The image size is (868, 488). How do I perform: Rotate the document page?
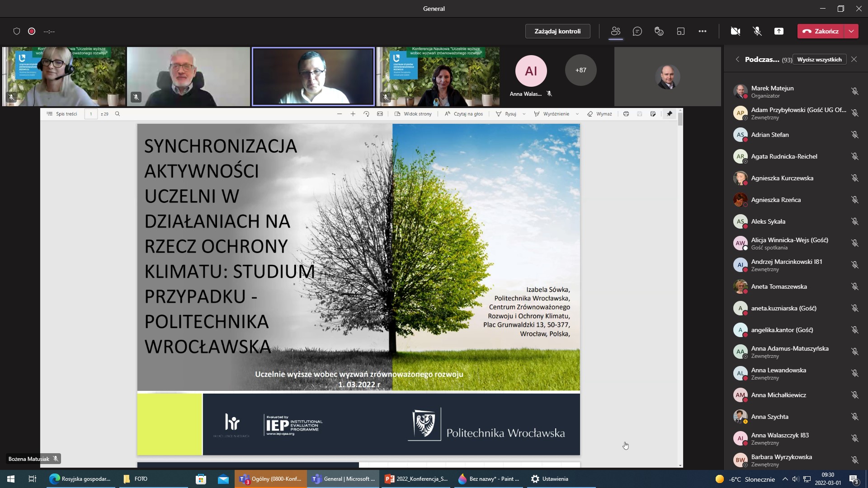[x=367, y=114]
